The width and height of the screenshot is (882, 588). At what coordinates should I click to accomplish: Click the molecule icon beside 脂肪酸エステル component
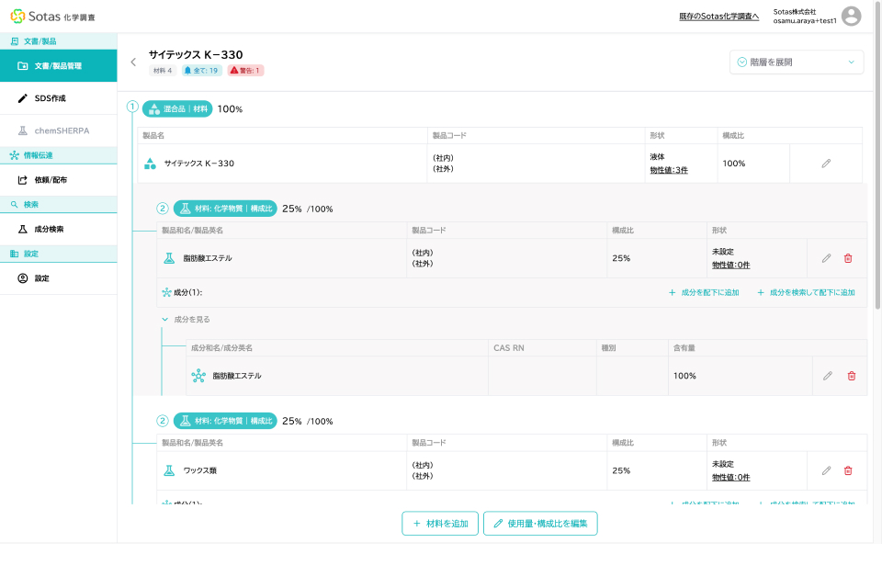[x=198, y=376]
